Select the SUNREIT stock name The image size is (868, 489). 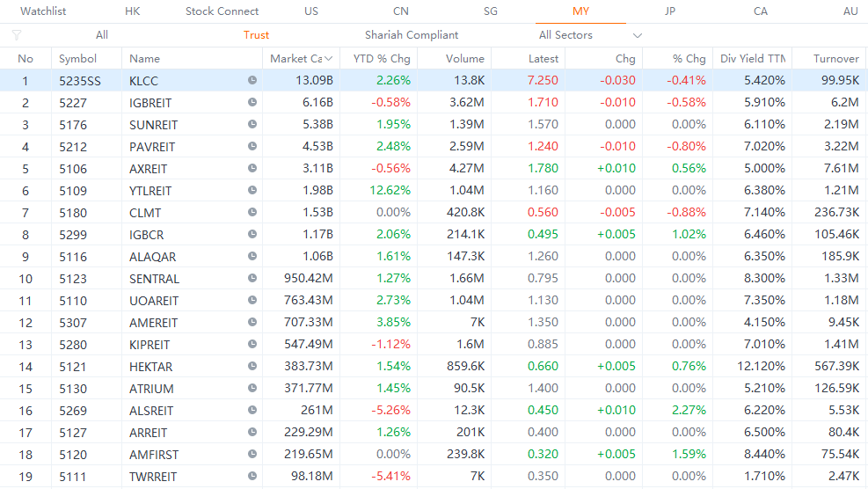tap(153, 125)
